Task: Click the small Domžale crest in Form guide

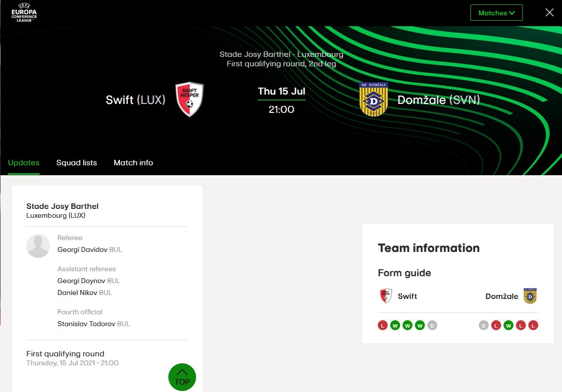Action: click(530, 296)
